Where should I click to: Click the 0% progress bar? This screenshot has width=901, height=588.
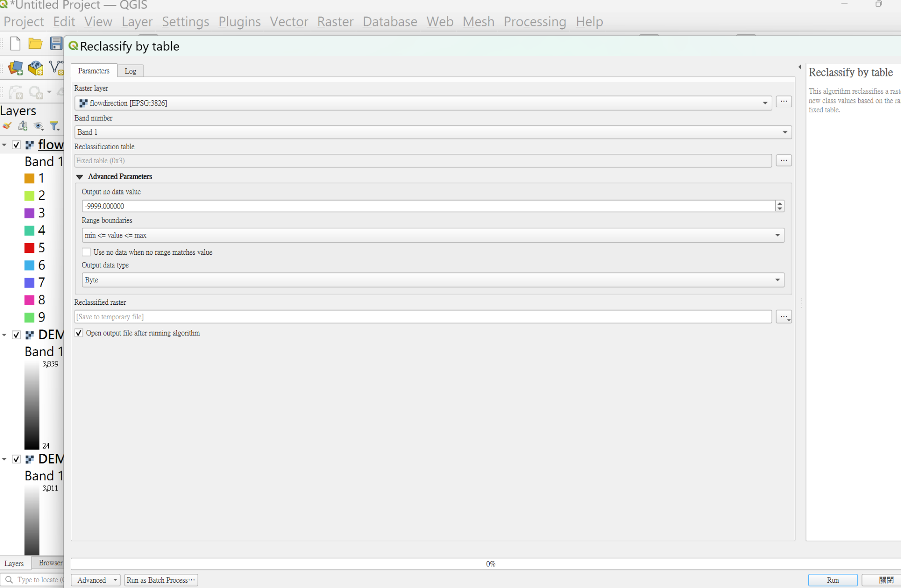pos(486,564)
